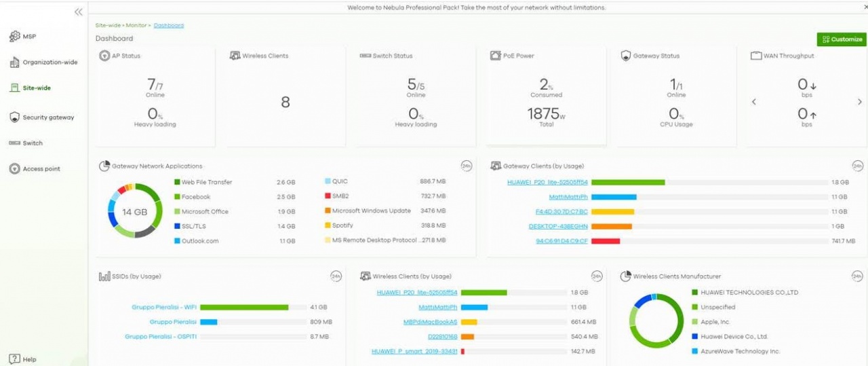Click the Switch icon in sidebar

(x=14, y=143)
